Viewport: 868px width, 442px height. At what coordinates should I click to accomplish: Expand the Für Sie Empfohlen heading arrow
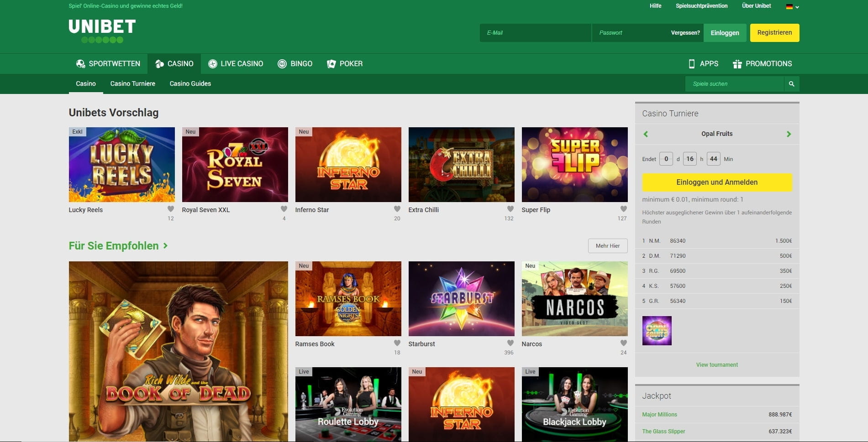tap(165, 246)
